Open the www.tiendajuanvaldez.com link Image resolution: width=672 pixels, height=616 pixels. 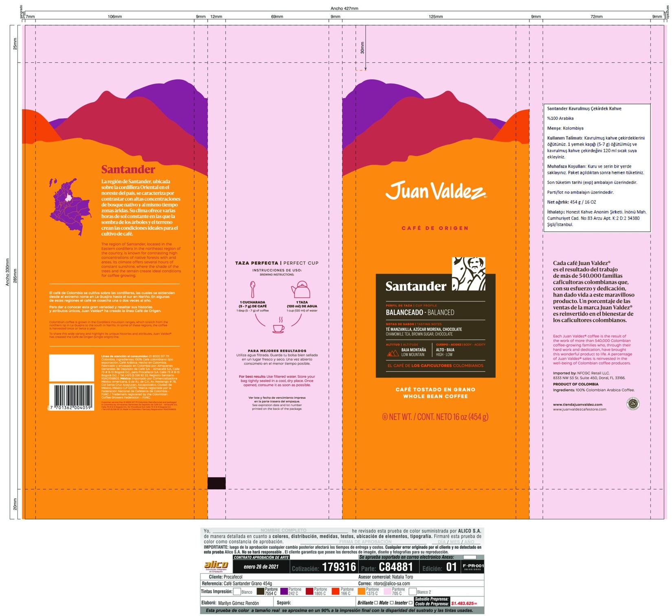(578, 404)
